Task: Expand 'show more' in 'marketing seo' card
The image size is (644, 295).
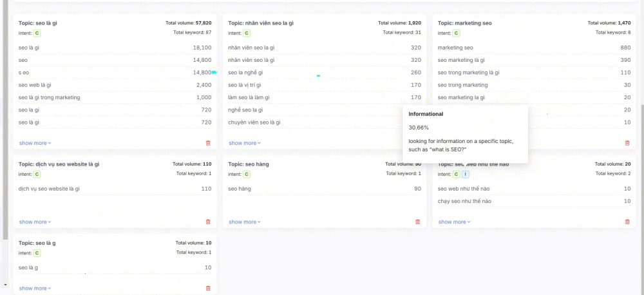Action: 454,143
